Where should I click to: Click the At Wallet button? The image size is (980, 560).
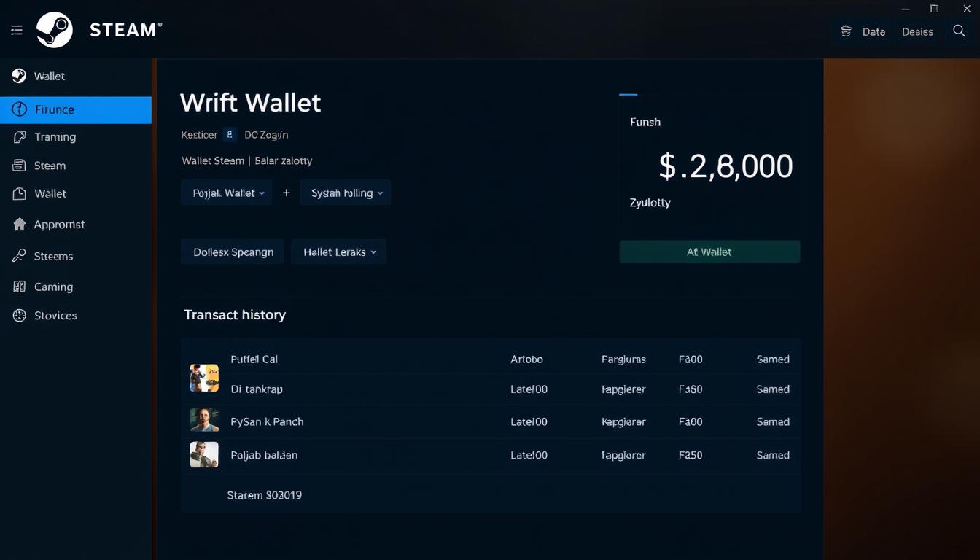(x=709, y=252)
